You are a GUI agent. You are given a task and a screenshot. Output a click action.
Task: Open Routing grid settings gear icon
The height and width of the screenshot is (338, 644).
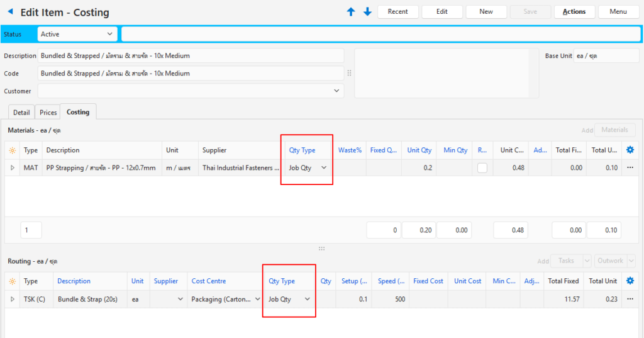(x=630, y=281)
